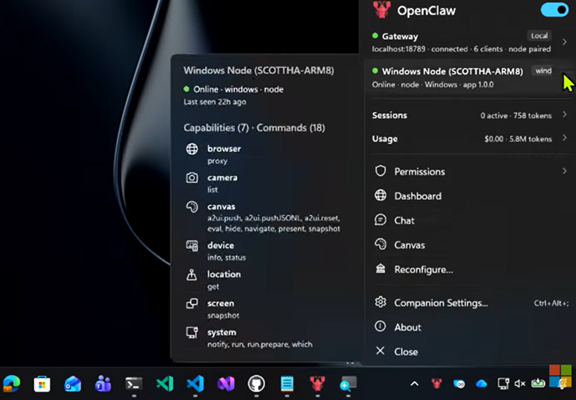Viewport: 576px width, 400px height.
Task: Expand the Gateway row chevron
Action: pyautogui.click(x=565, y=42)
